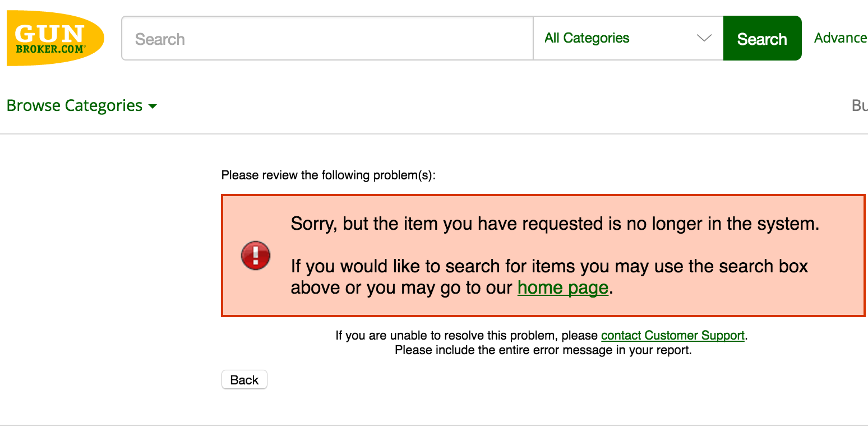Click the "Sorry, but the item" error sentence
The image size is (868, 427).
click(555, 224)
